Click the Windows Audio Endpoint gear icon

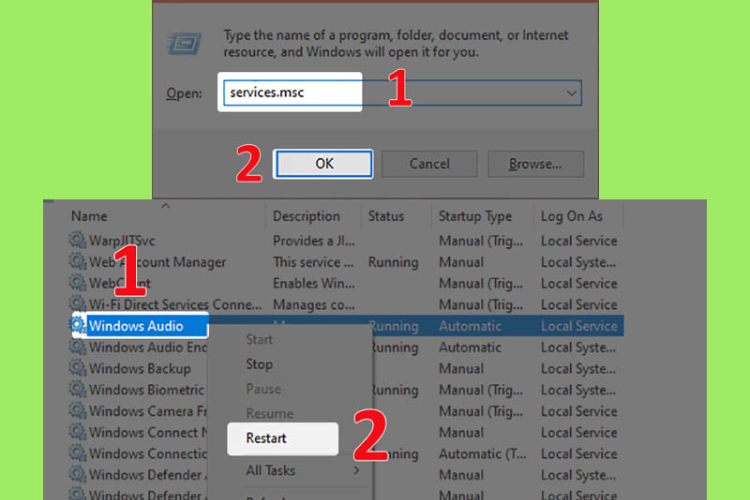[77, 347]
